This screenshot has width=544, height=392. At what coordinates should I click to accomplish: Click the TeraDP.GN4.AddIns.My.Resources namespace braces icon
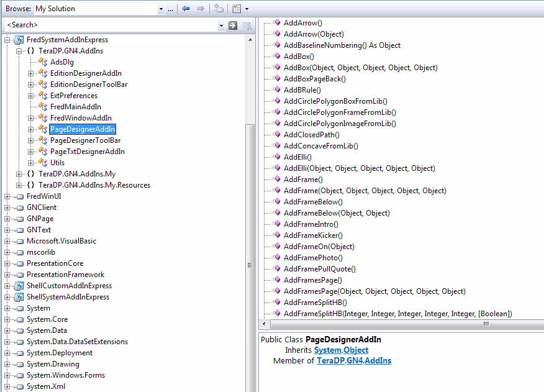click(x=30, y=185)
